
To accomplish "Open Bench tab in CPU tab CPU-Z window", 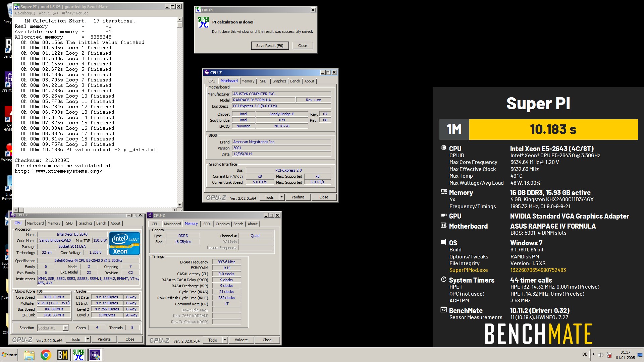I will tap(101, 223).
